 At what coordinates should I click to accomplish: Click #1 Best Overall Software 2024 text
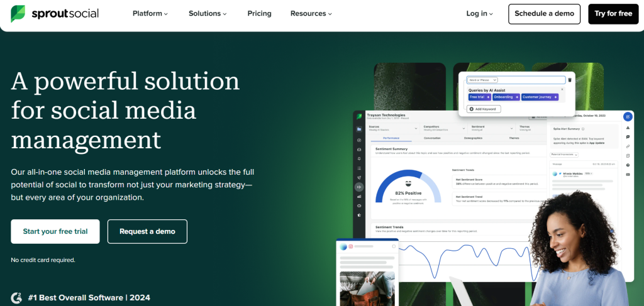[x=89, y=298]
